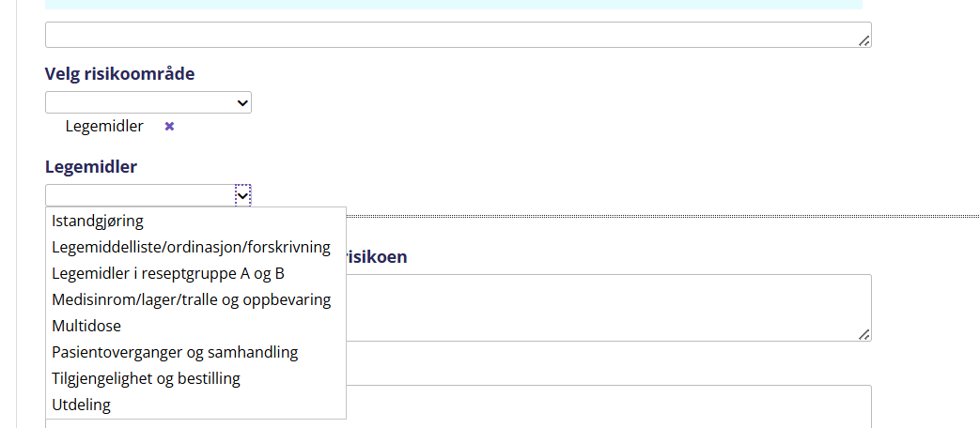Click the Legemidler tag text under risikoområde

pyautogui.click(x=104, y=126)
